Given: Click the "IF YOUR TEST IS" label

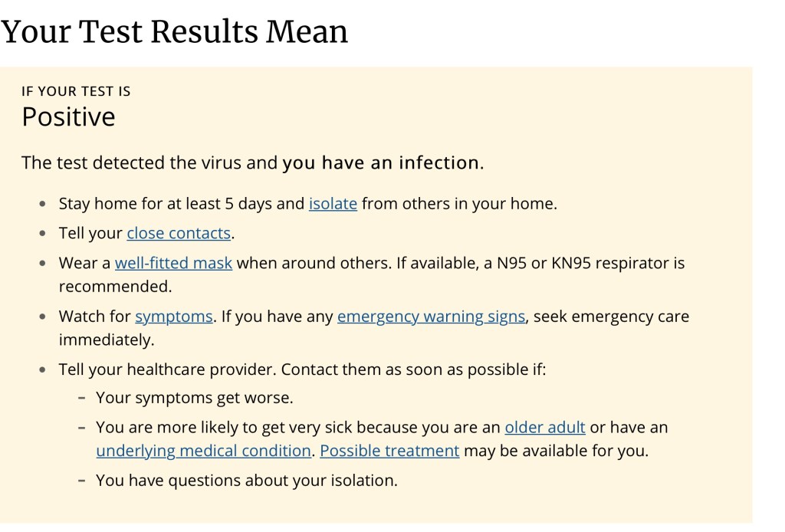Looking at the screenshot, I should tap(76, 91).
